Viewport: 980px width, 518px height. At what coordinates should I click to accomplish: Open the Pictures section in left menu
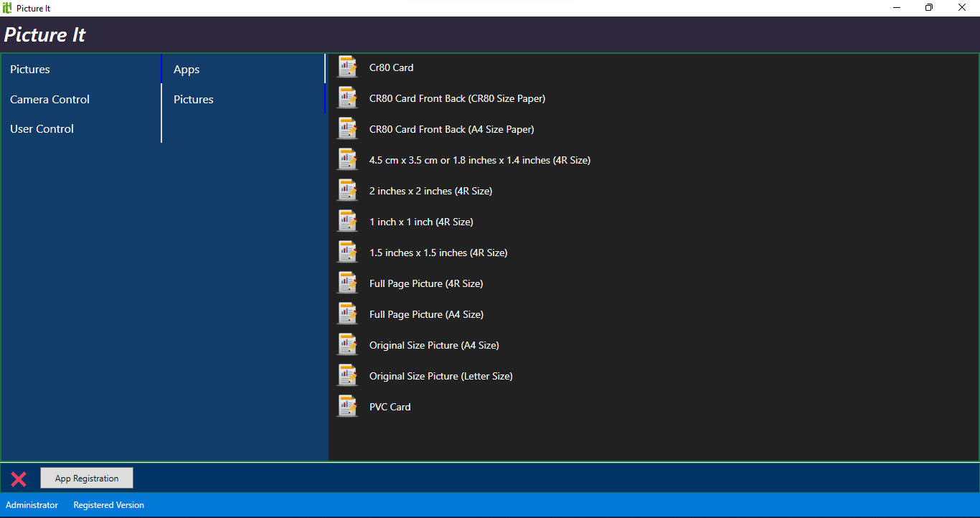[30, 70]
